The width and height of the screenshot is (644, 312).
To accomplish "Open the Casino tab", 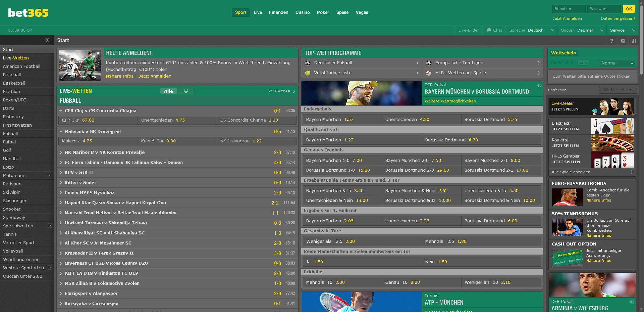I will [x=303, y=12].
